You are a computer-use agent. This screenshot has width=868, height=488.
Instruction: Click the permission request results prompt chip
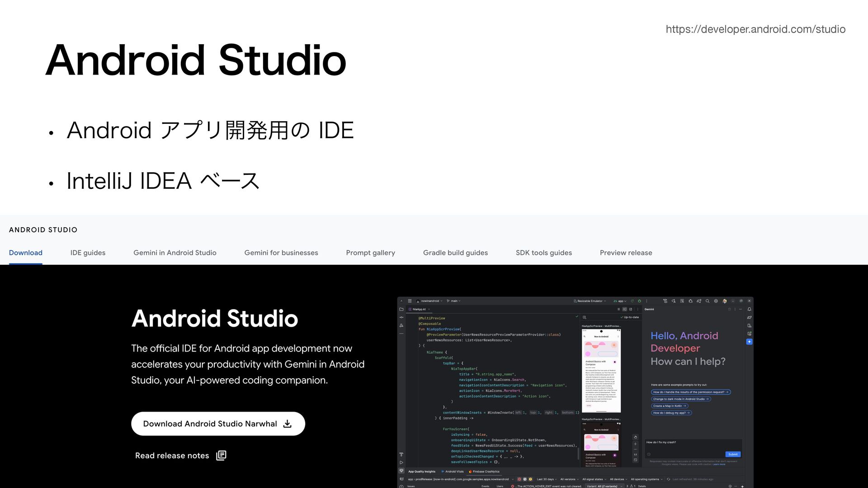tap(691, 392)
